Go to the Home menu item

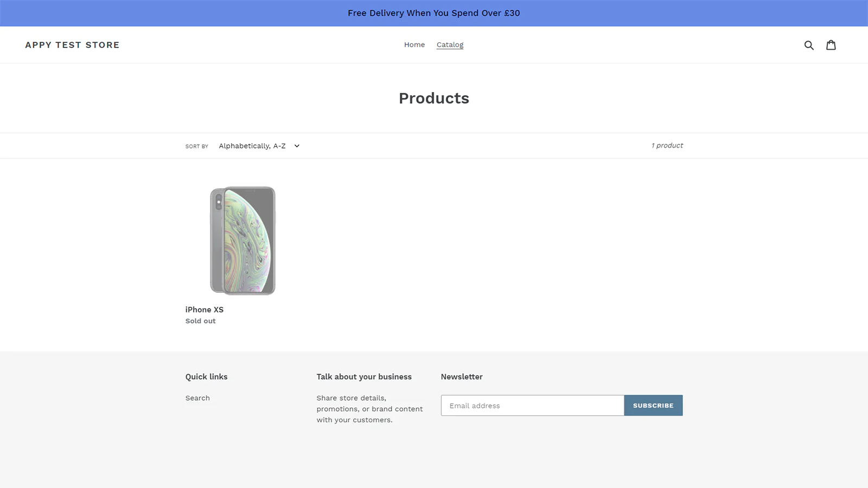(x=414, y=44)
